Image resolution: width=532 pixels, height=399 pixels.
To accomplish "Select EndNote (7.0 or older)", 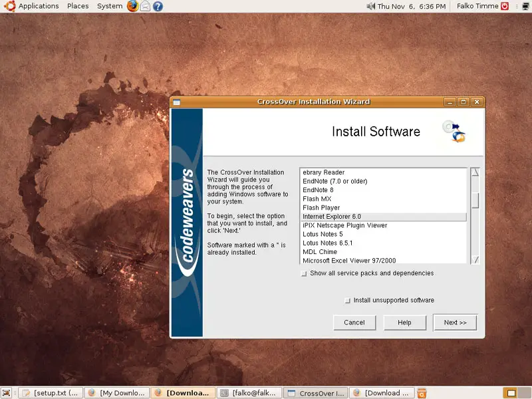I will [384, 181].
